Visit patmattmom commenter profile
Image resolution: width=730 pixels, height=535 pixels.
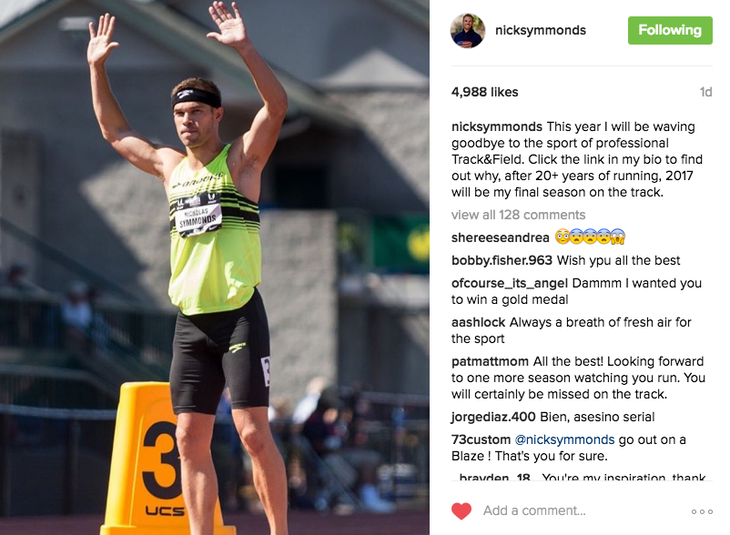[490, 361]
